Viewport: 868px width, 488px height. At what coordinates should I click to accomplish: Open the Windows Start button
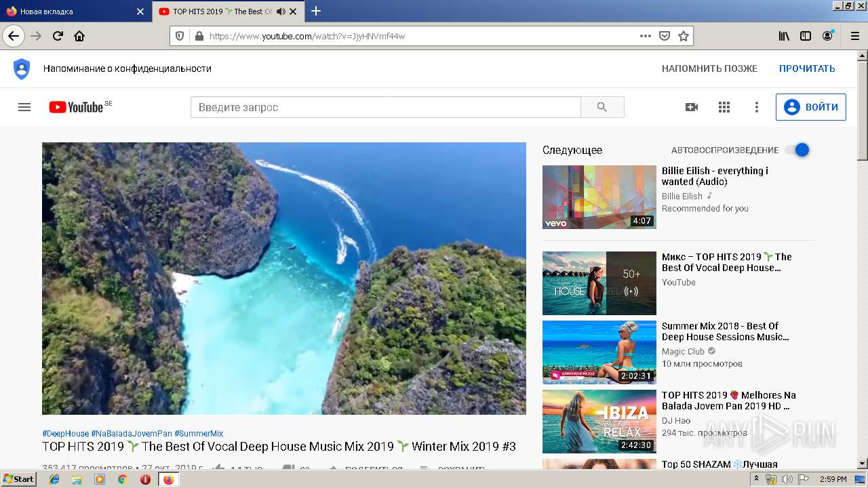pyautogui.click(x=19, y=479)
